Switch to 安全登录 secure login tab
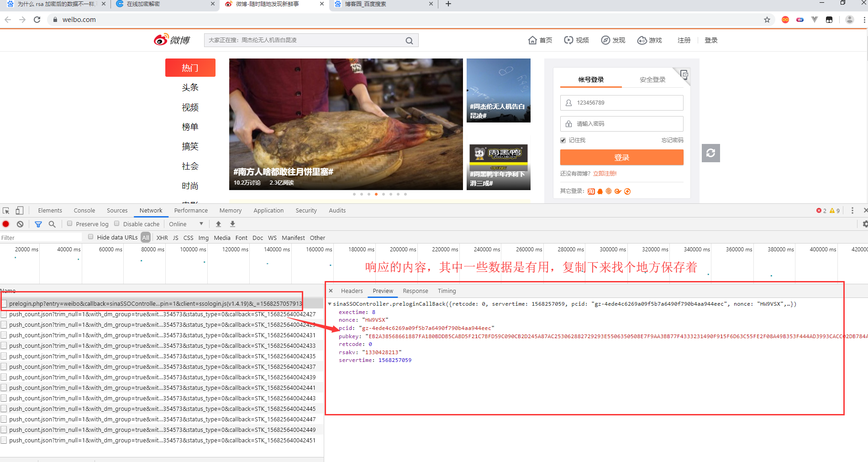Image resolution: width=868 pixels, height=462 pixels. coord(652,80)
